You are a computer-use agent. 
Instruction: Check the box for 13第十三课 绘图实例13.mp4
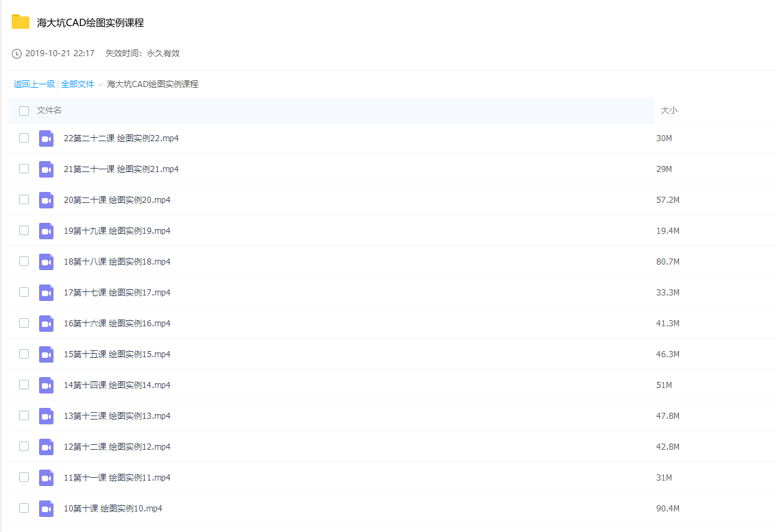[24, 415]
